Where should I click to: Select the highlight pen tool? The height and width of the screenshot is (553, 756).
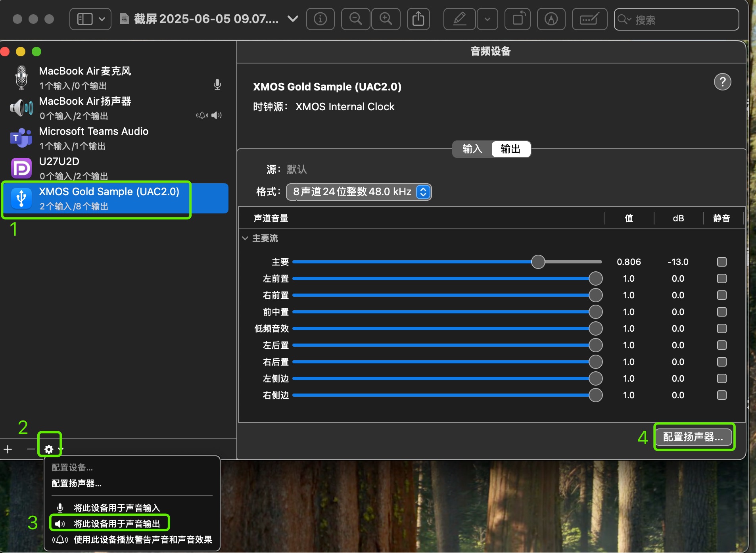click(460, 19)
